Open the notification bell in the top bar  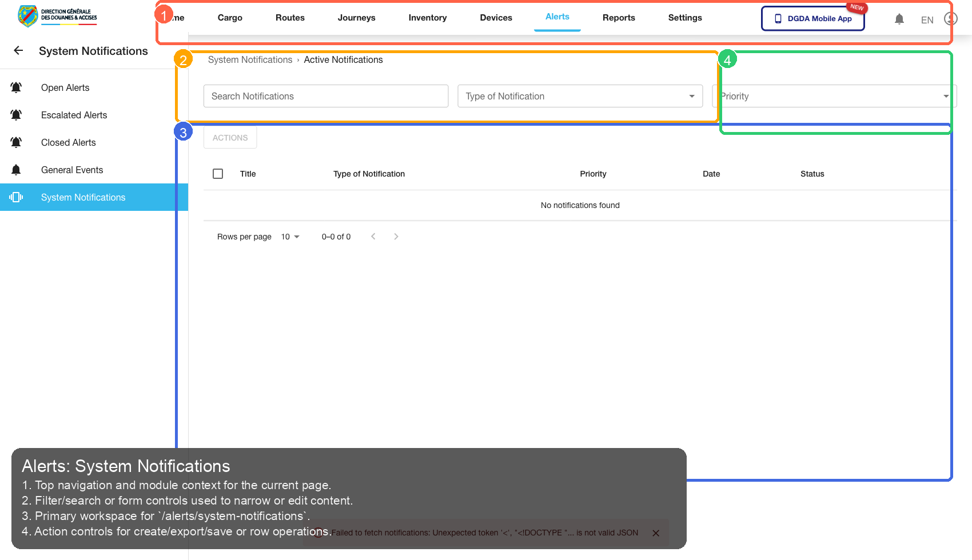coord(899,19)
